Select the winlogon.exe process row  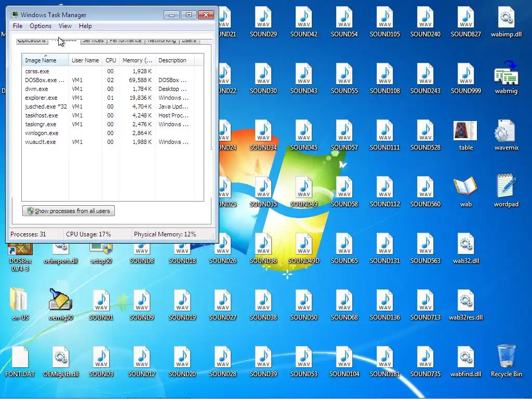click(113, 133)
